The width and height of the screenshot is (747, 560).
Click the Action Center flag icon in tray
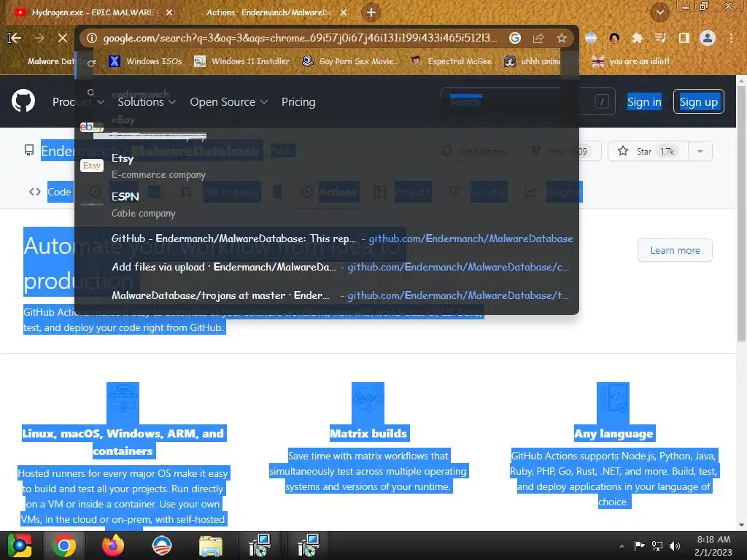[639, 545]
